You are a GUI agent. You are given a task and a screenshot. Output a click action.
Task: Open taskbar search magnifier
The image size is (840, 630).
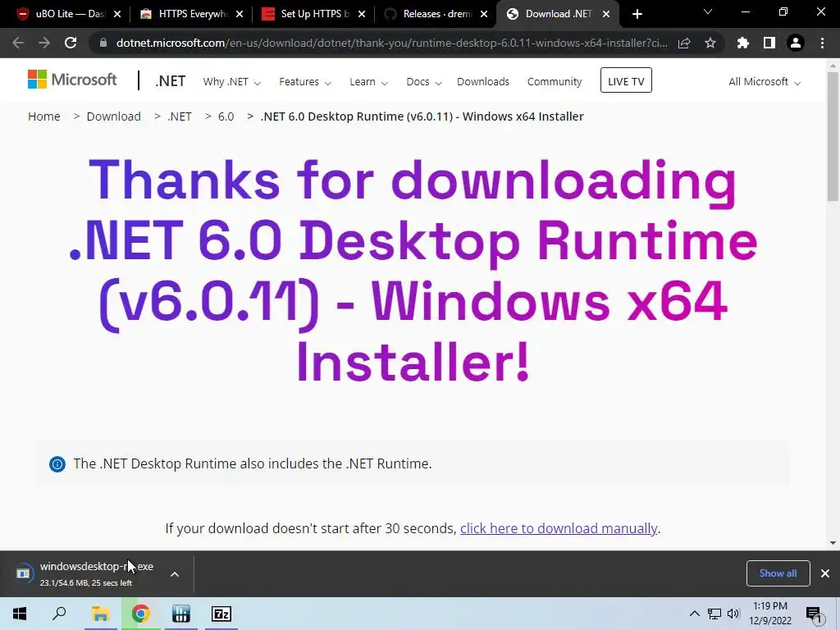point(59,614)
